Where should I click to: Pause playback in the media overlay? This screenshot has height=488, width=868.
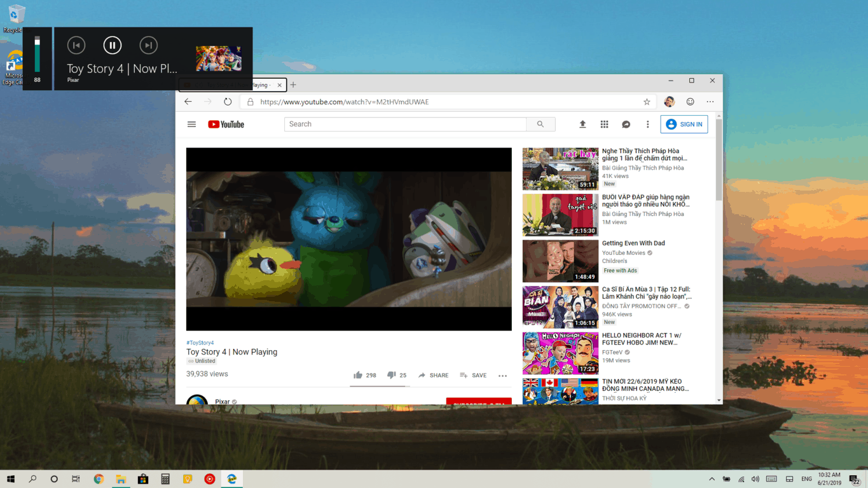coord(113,45)
